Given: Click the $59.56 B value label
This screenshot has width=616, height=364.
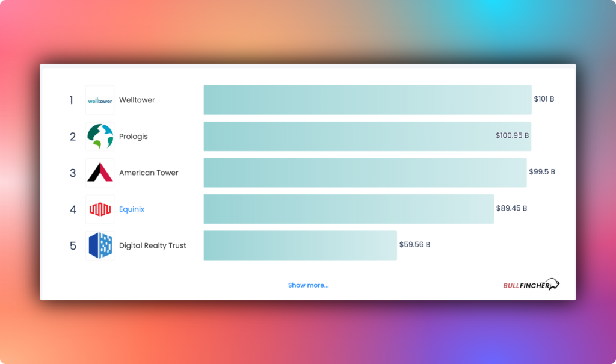Looking at the screenshot, I should [414, 244].
